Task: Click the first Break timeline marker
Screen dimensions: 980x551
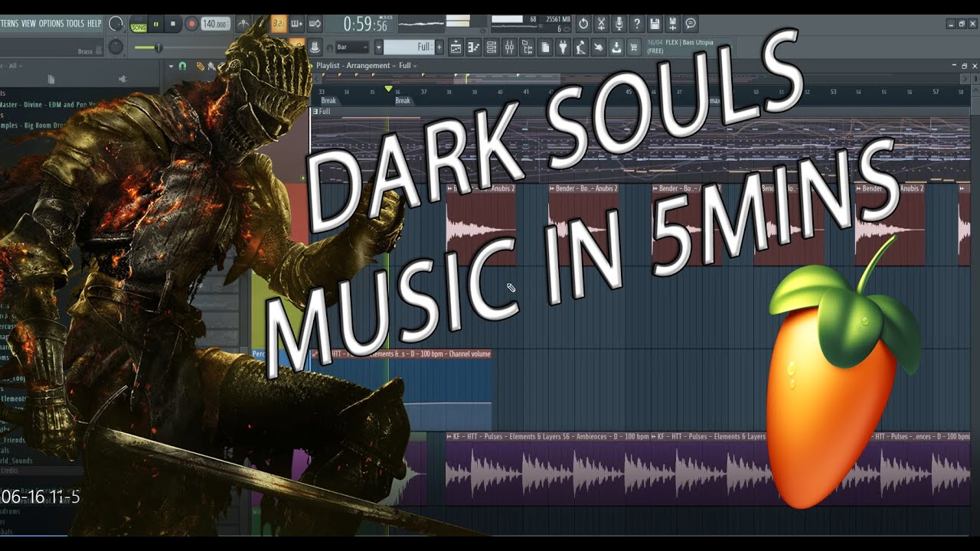Action: [x=328, y=100]
